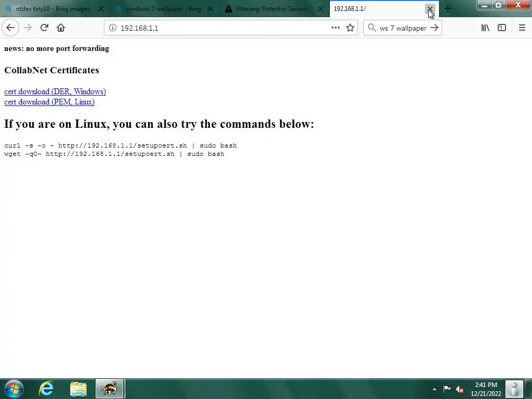The height and width of the screenshot is (399, 532).
Task: Open the page actions three-dot menu
Action: click(x=335, y=28)
